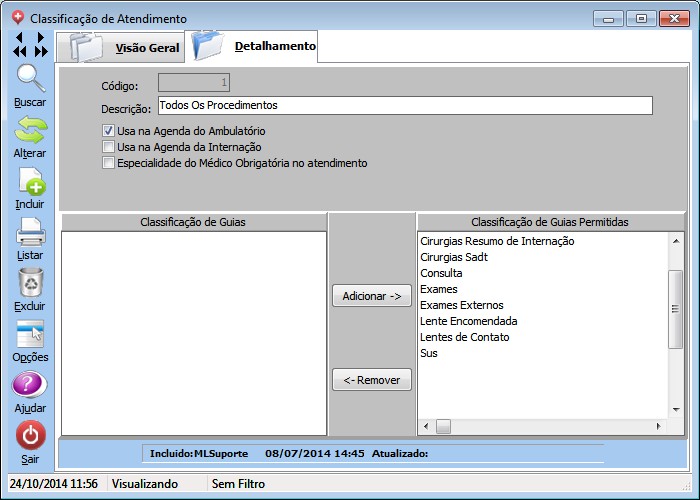700x500 pixels.
Task: Open Ajudar help icon
Action: [x=30, y=385]
